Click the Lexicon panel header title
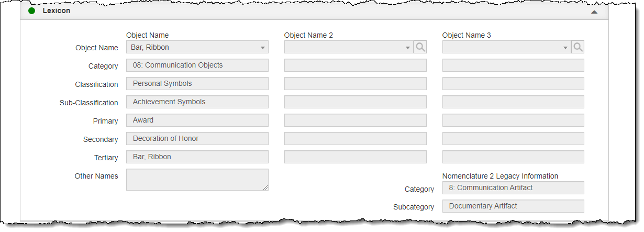Viewport: 644px width, 232px height. [56, 10]
